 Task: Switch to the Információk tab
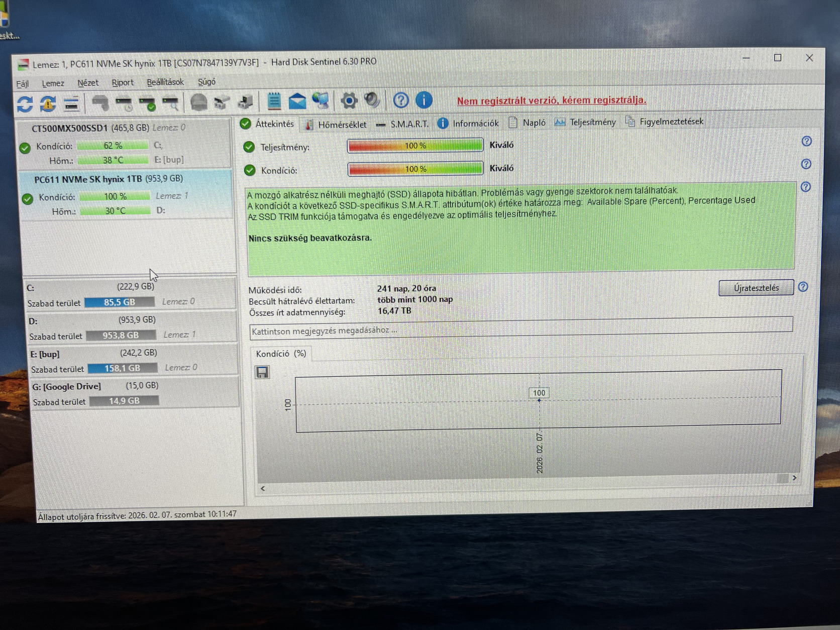click(468, 123)
